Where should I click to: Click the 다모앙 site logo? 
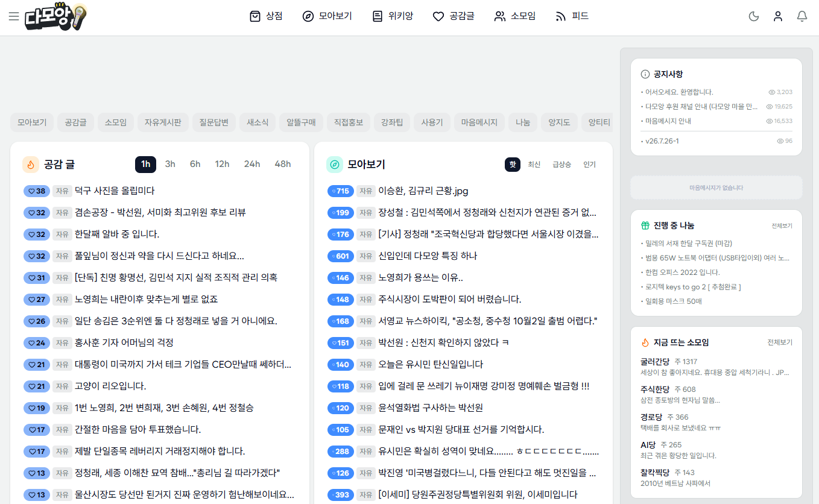click(x=55, y=17)
